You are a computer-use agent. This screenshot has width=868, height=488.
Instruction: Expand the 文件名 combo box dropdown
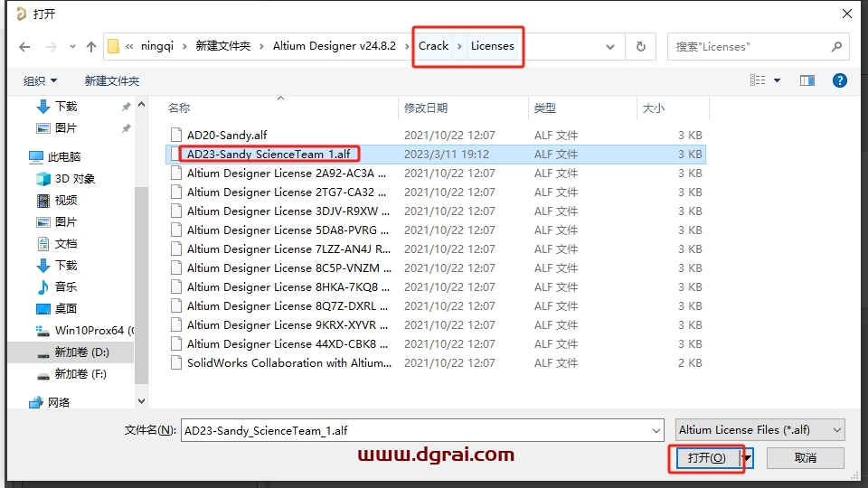point(656,430)
